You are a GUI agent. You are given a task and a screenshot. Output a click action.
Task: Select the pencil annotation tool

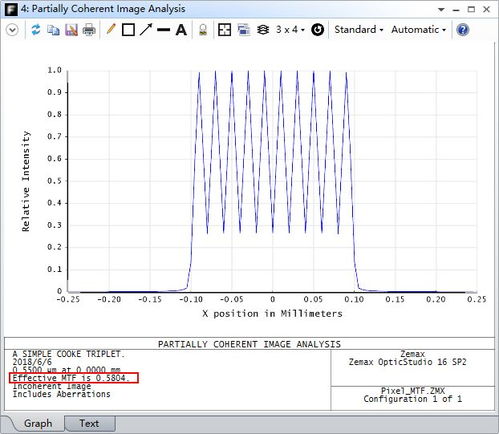pos(111,29)
